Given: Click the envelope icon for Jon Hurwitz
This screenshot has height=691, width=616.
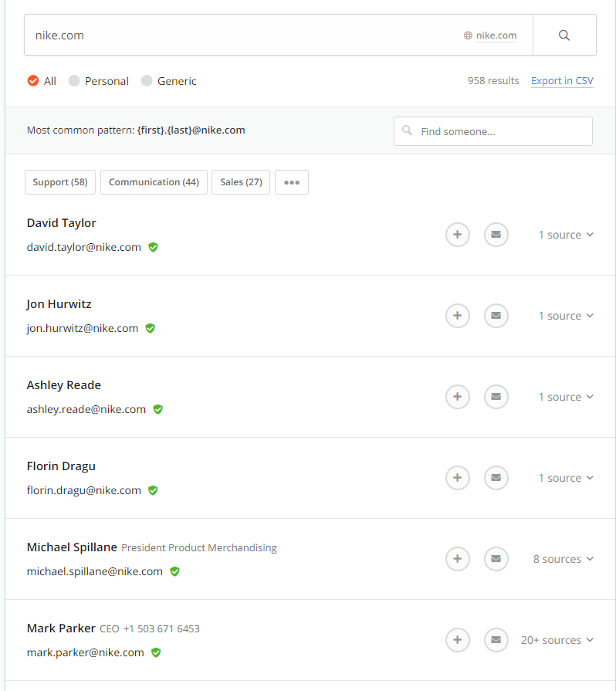Looking at the screenshot, I should [496, 316].
